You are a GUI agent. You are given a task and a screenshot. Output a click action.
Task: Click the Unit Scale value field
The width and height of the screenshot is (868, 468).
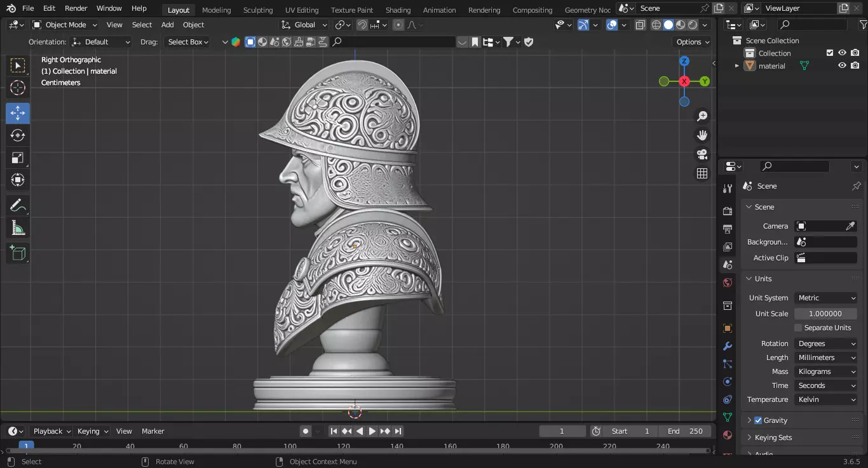coord(826,314)
